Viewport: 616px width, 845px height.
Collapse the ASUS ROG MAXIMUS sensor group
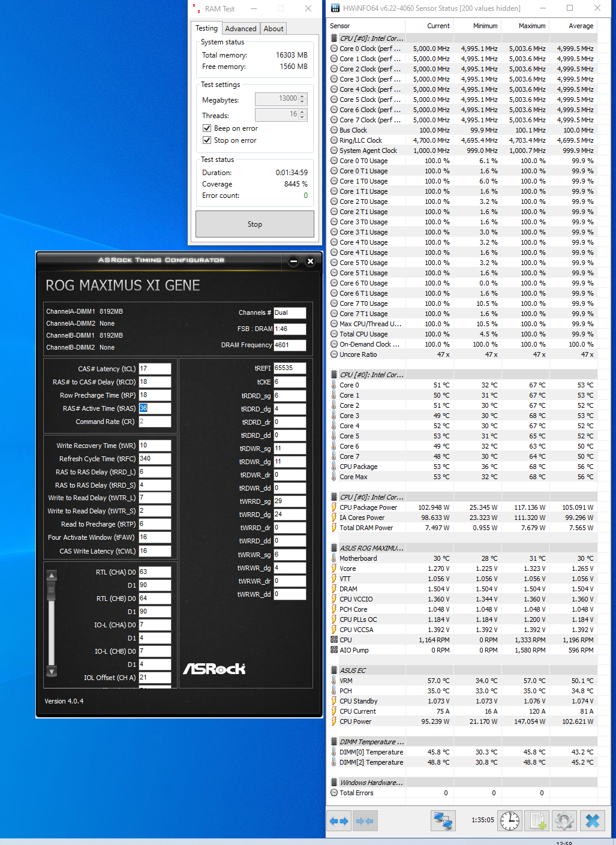tap(334, 548)
